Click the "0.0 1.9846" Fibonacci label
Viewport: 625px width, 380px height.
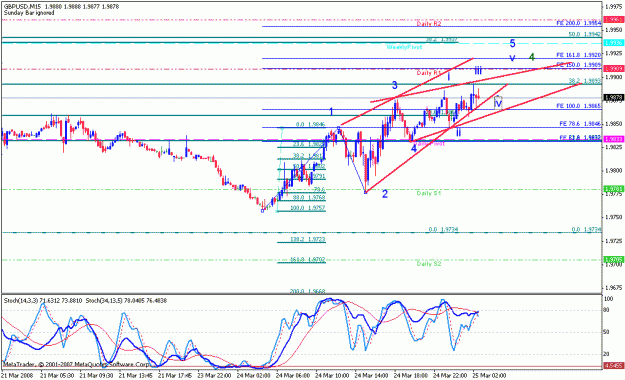pos(311,125)
